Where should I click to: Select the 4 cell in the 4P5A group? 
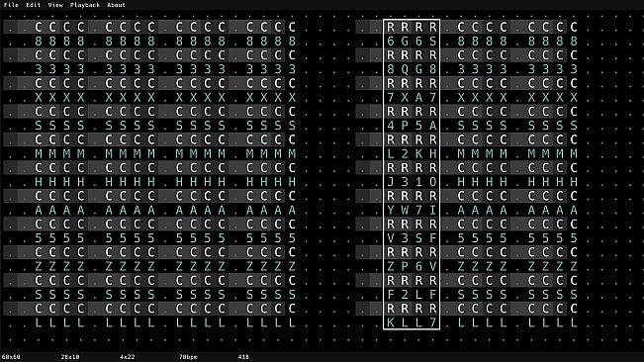click(x=391, y=126)
